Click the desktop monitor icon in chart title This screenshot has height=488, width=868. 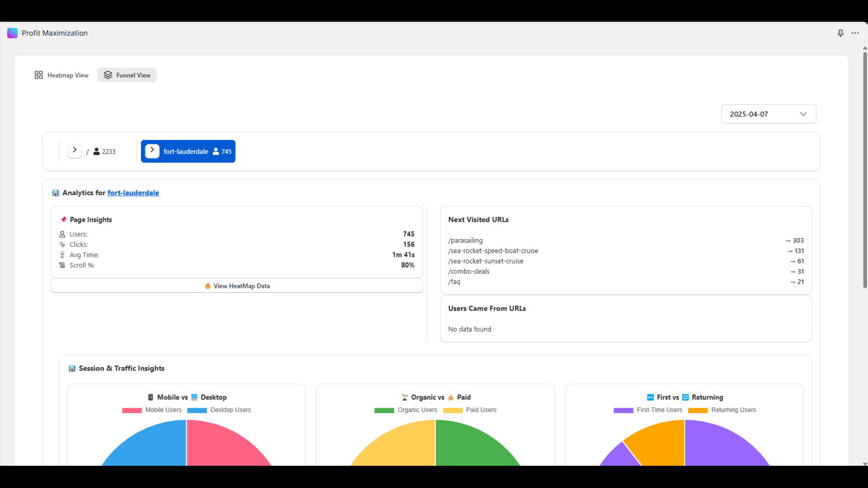(x=194, y=397)
